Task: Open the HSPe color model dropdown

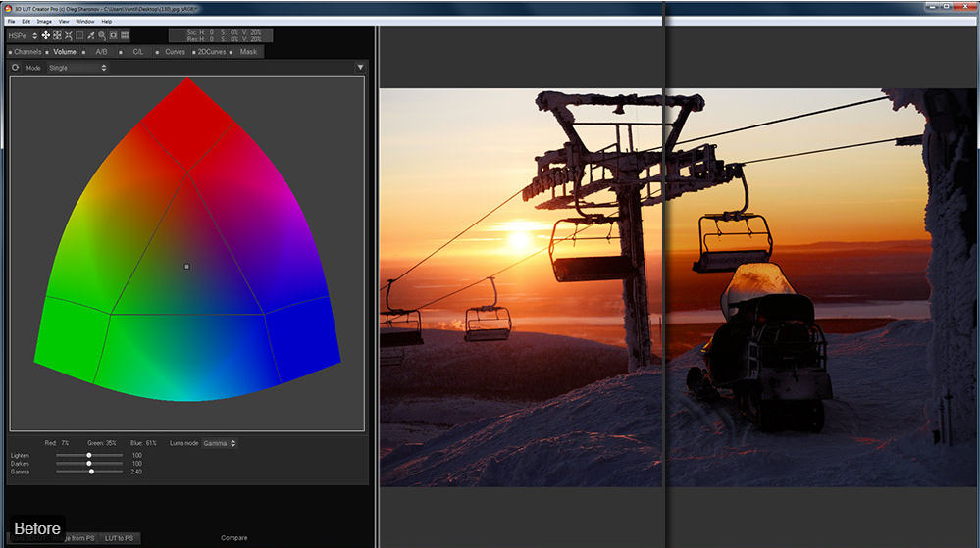Action: 23,35
